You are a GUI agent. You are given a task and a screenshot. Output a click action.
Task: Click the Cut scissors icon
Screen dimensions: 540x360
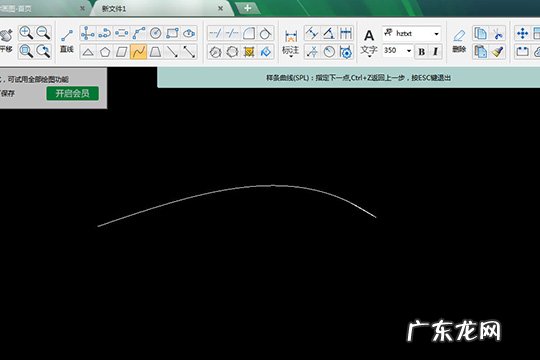[x=497, y=33]
